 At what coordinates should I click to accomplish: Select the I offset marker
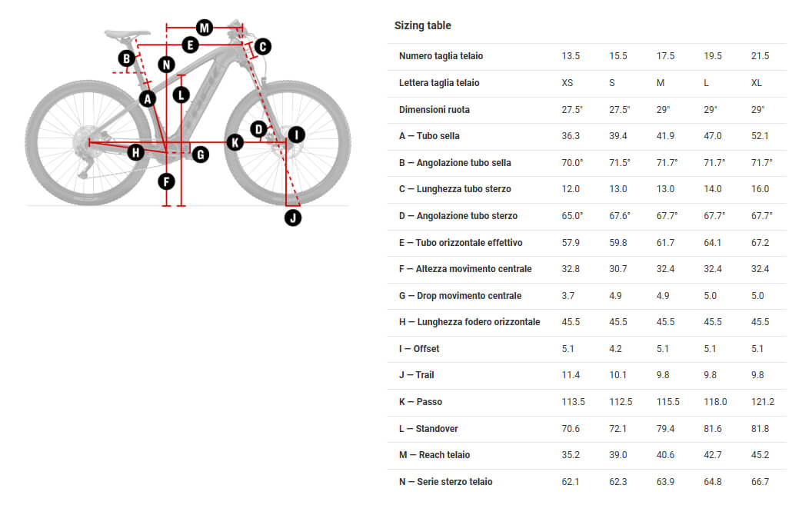click(296, 135)
